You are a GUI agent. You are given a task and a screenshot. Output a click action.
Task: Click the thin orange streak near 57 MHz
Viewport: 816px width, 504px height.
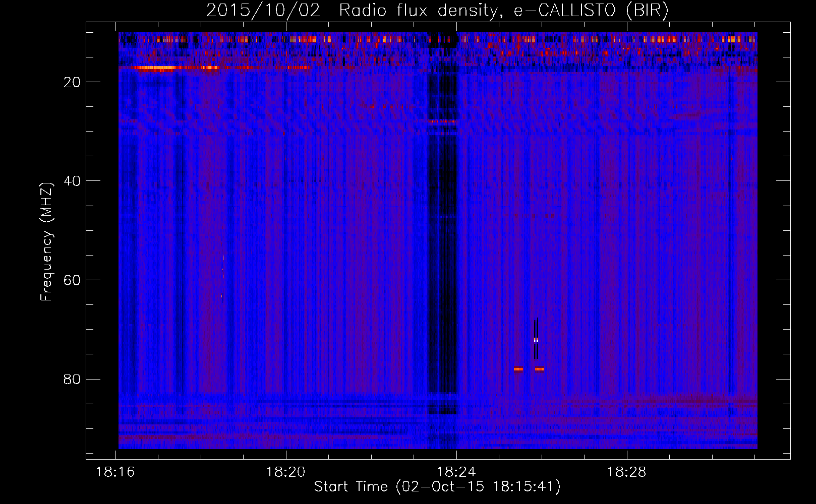(x=223, y=275)
